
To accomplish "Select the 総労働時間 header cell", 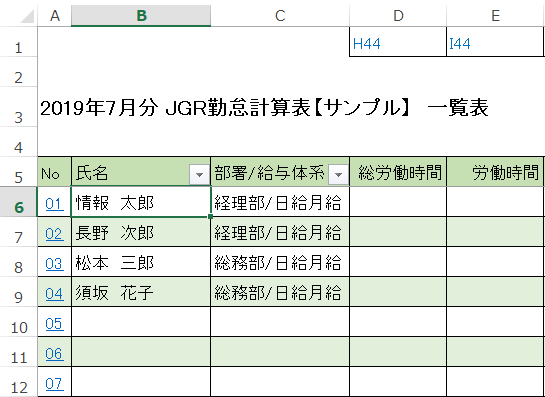I will (398, 172).
